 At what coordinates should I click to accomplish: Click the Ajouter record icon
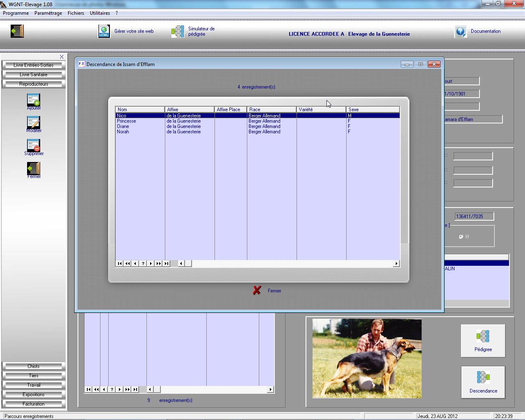(x=34, y=100)
